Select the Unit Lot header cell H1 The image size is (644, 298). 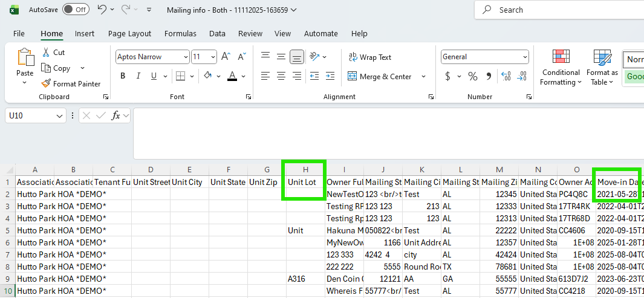pos(305,181)
